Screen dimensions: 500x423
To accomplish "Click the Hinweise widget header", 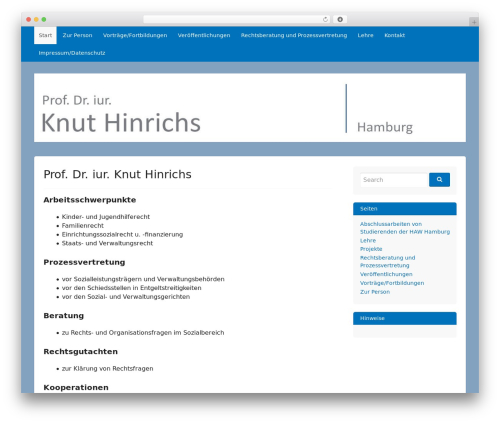I will [x=405, y=318].
